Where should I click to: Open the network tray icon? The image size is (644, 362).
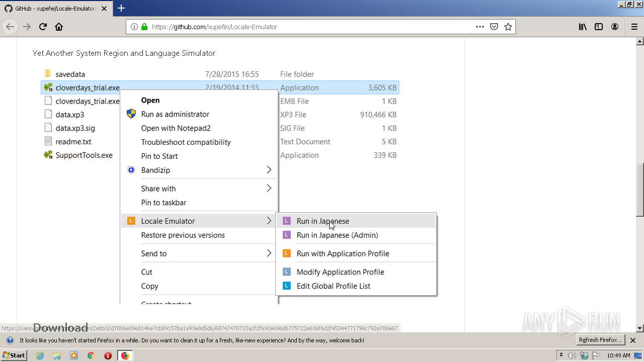(x=584, y=355)
